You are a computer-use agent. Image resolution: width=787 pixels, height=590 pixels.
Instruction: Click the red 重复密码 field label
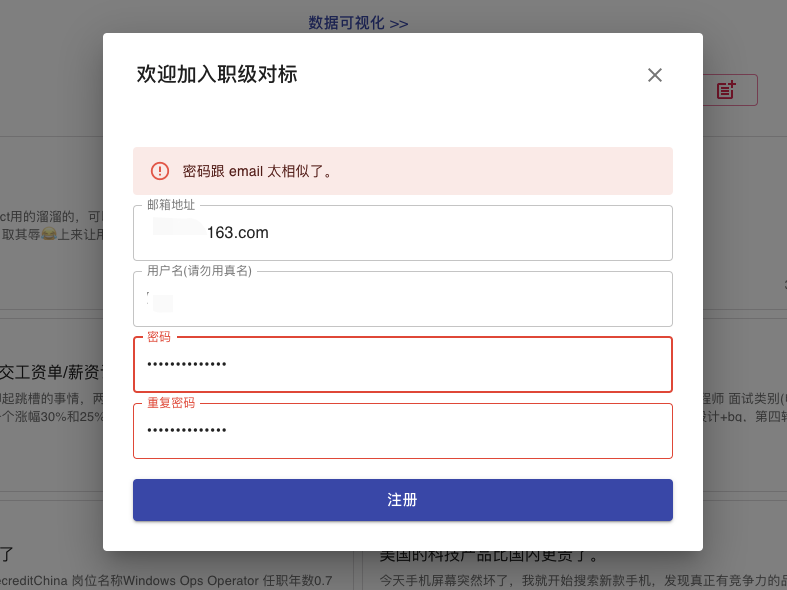(x=171, y=403)
